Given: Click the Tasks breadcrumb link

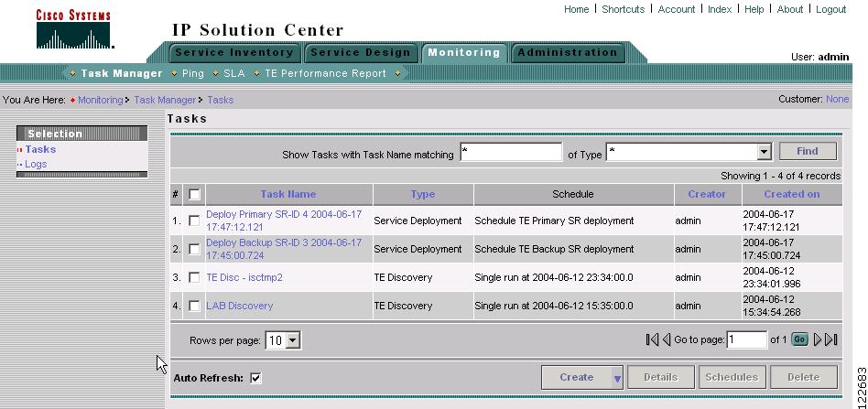Looking at the screenshot, I should tap(221, 100).
